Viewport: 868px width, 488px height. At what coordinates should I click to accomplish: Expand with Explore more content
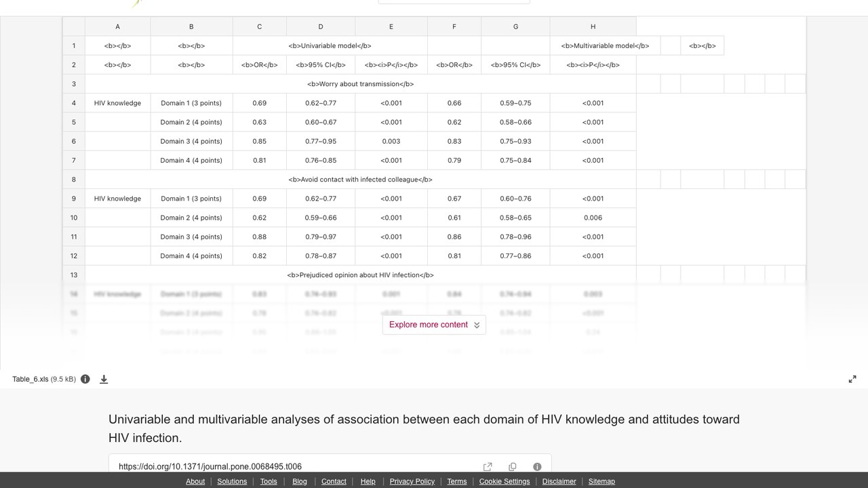(x=434, y=325)
